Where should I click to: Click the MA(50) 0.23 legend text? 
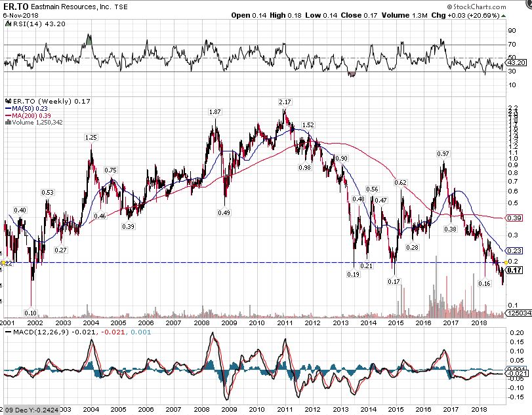[30, 108]
